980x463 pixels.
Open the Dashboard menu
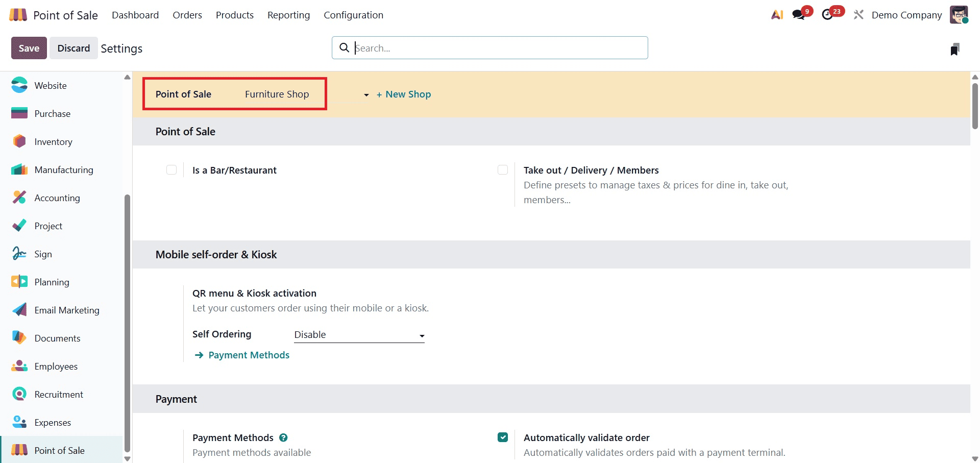pyautogui.click(x=135, y=15)
